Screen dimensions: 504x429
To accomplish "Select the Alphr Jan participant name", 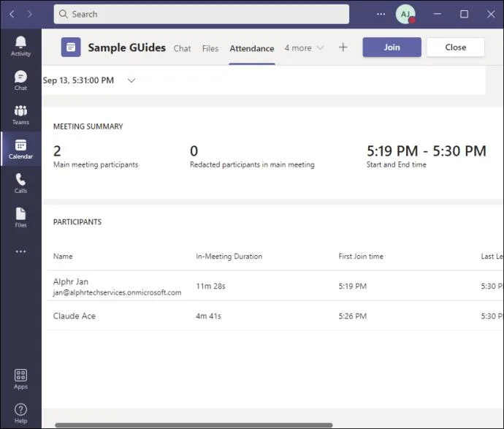I will pyautogui.click(x=71, y=281).
